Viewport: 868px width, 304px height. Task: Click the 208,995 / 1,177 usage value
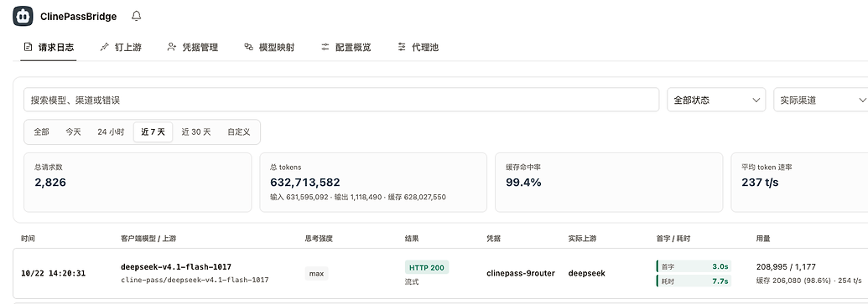coord(786,266)
